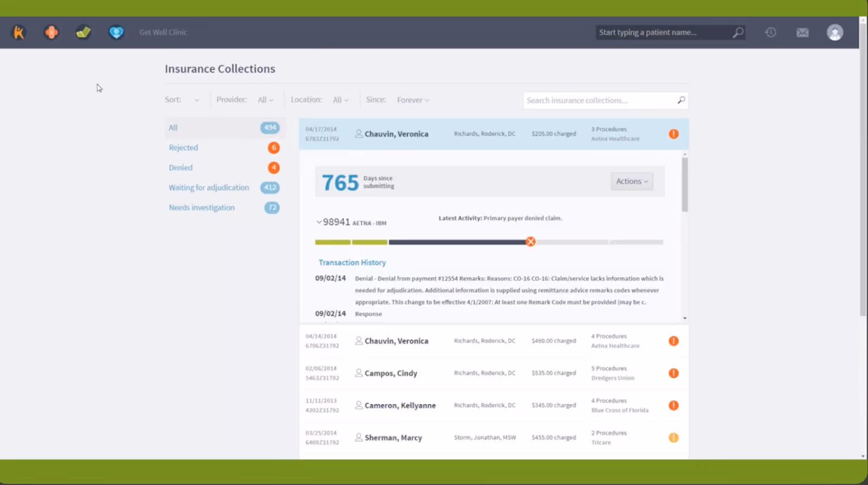Viewport: 868px width, 485px height.
Task: Open the Since Forever dropdown
Action: (x=413, y=100)
